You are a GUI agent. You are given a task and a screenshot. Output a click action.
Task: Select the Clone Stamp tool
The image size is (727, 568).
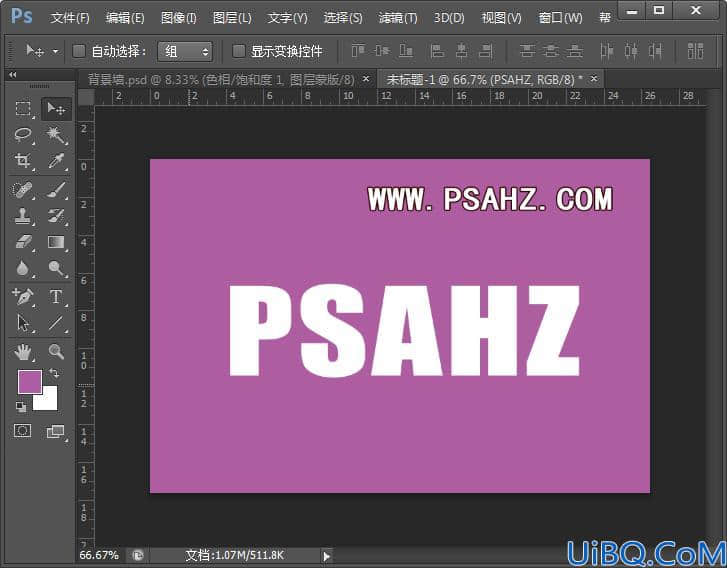(x=23, y=216)
